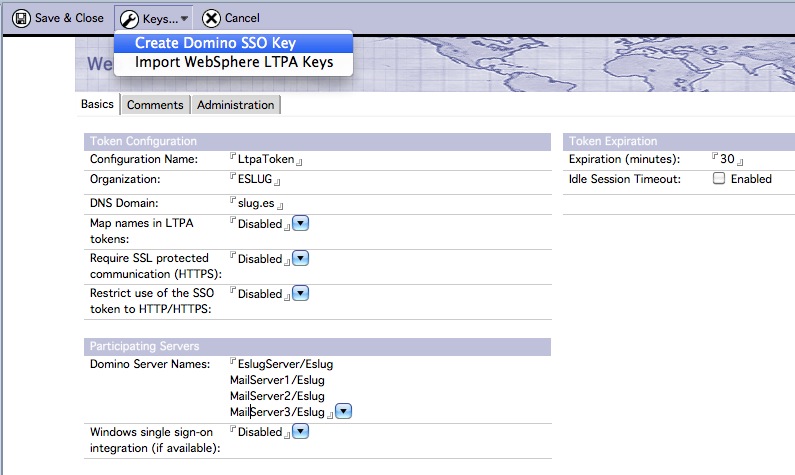Click the Domino Server Names label
Viewport: 795px width, 475px height.
click(x=150, y=364)
